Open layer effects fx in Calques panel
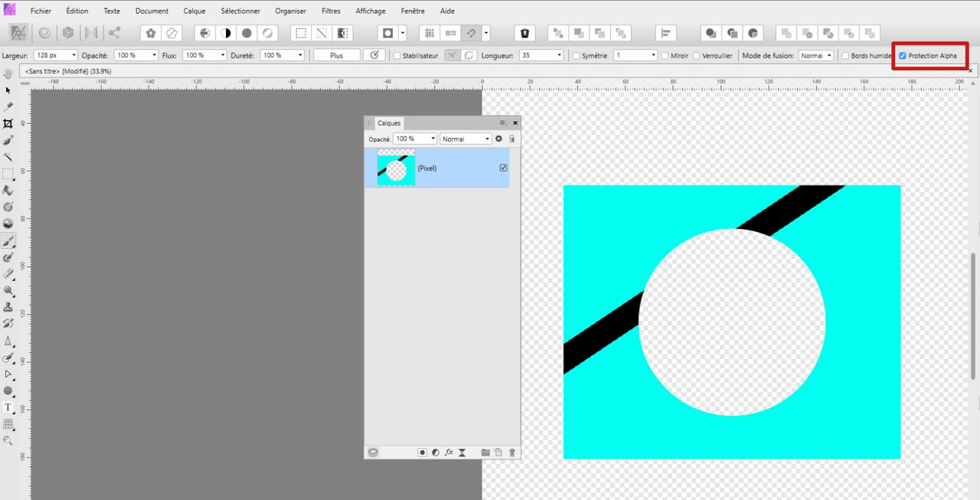Image resolution: width=980 pixels, height=500 pixels. (449, 453)
